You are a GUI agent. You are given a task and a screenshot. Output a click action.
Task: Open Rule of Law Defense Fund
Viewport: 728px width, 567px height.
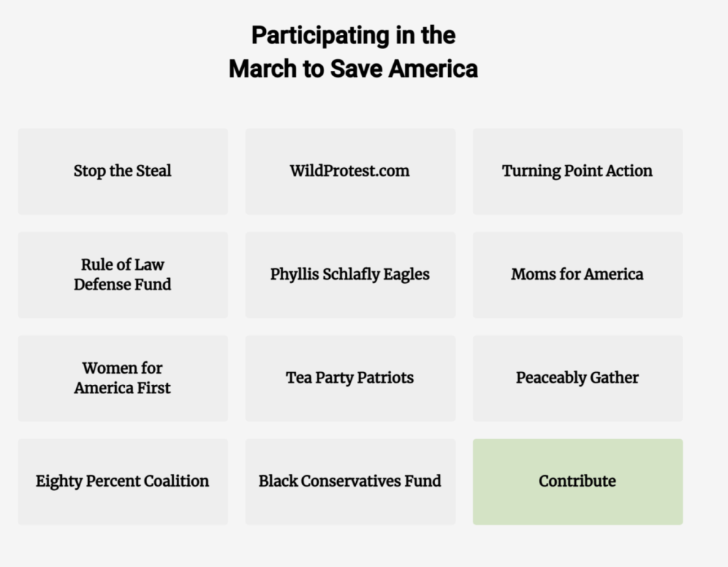pos(122,275)
